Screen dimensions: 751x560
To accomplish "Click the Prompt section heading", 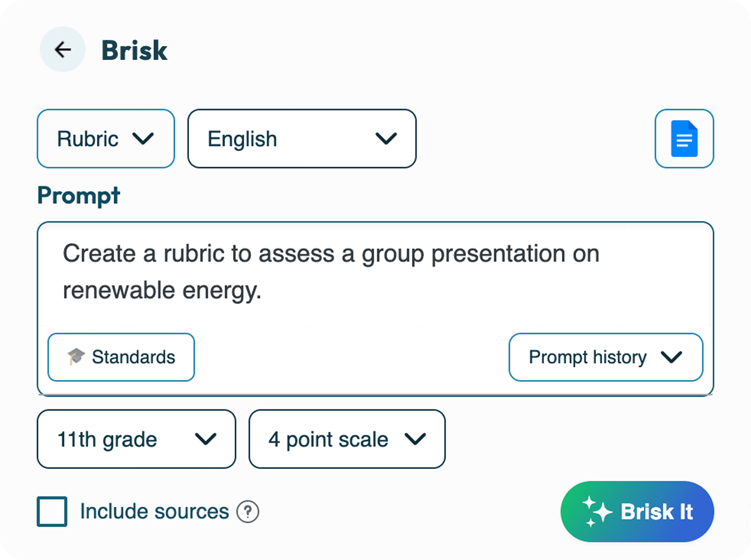I will (x=79, y=196).
